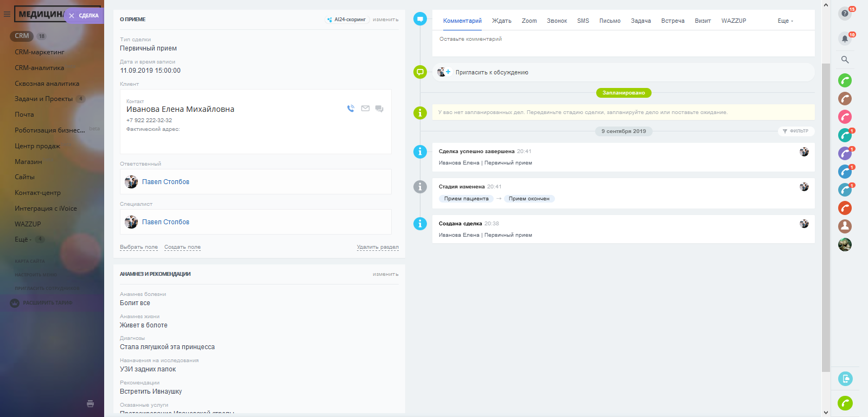
Task: Click the green phone dial button at bottom
Action: [x=845, y=403]
